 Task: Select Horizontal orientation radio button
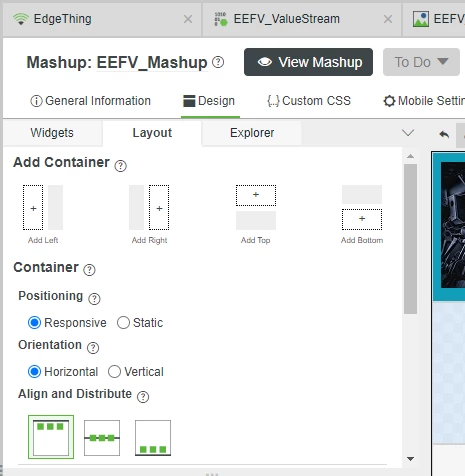tap(34, 372)
